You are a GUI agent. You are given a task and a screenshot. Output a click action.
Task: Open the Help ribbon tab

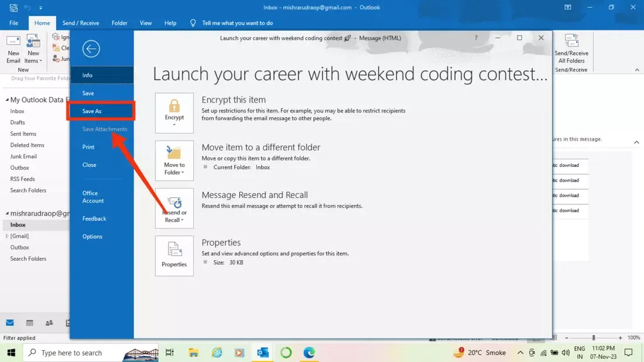point(170,23)
